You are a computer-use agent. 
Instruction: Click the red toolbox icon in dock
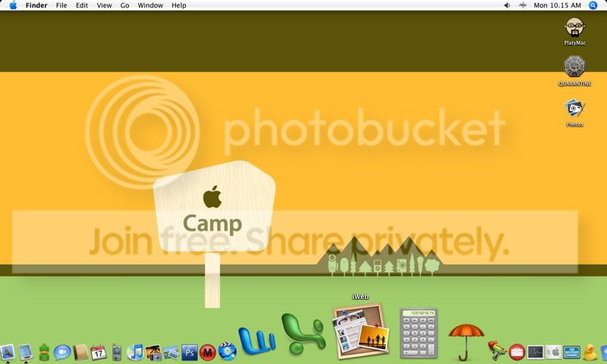coord(517,353)
